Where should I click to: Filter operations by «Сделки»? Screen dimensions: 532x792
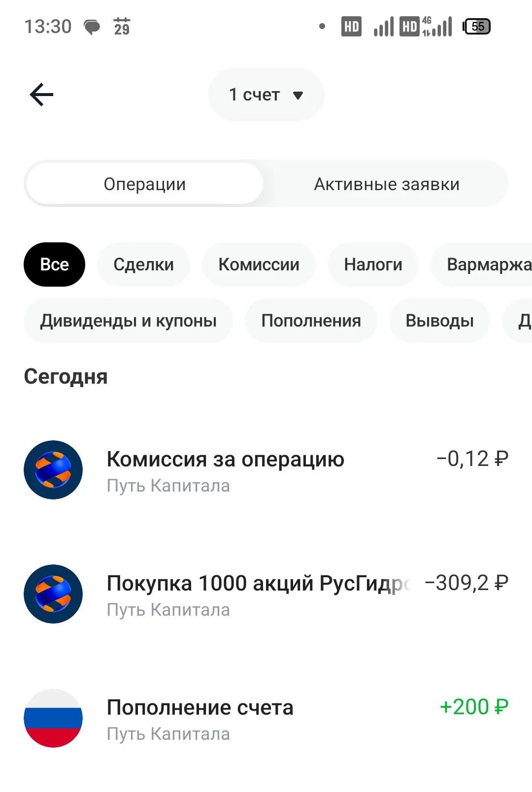coord(143,264)
